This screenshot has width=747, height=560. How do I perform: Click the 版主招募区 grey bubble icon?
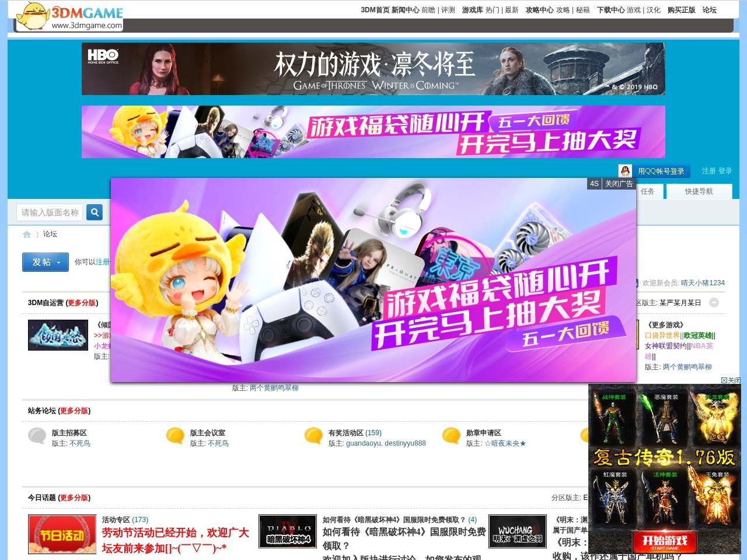click(37, 436)
